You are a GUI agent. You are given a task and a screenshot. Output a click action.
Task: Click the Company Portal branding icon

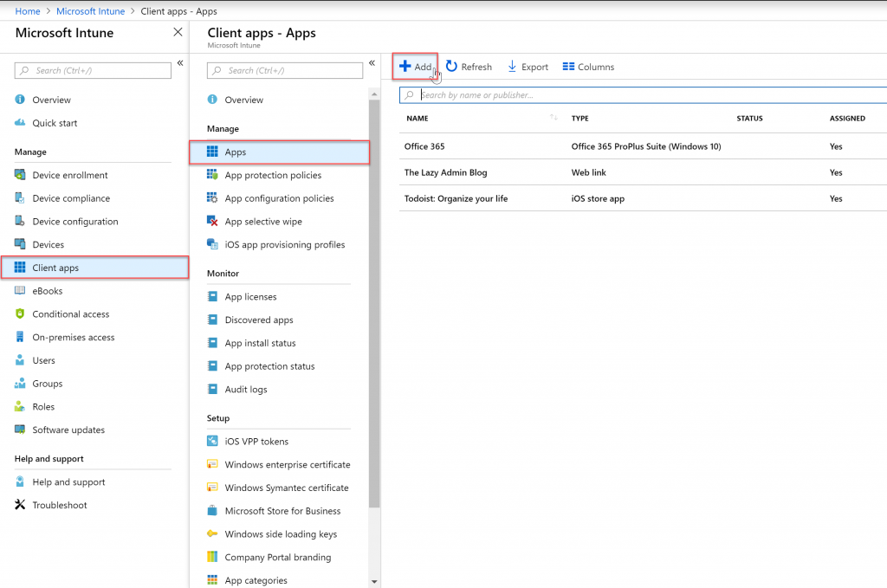[x=212, y=556]
